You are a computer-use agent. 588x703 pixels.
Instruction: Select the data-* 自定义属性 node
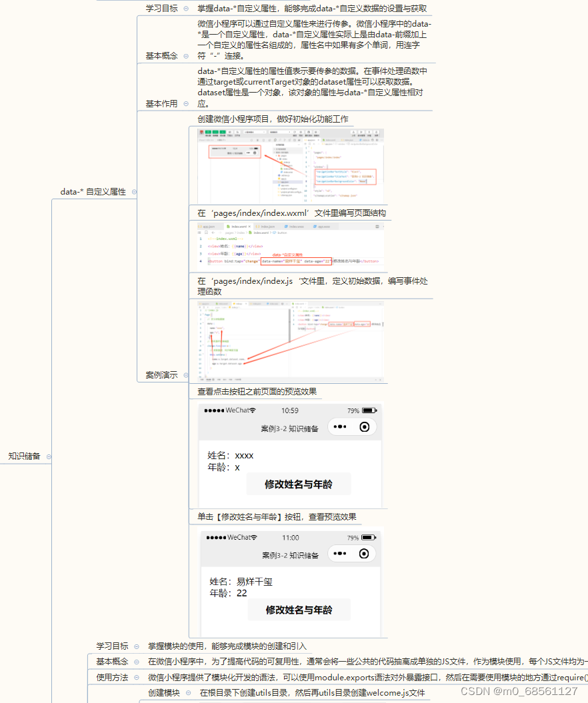93,191
